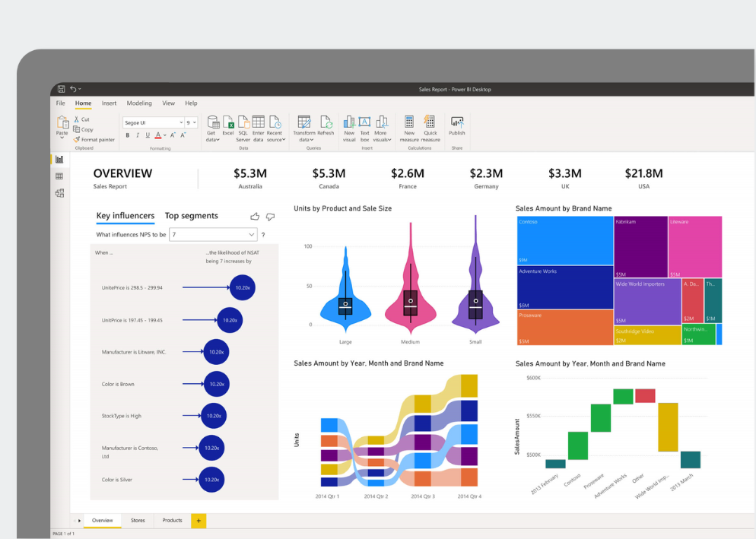Click the Wide World Importers treemap tile
Screen dimensions: 756x539
(x=647, y=302)
